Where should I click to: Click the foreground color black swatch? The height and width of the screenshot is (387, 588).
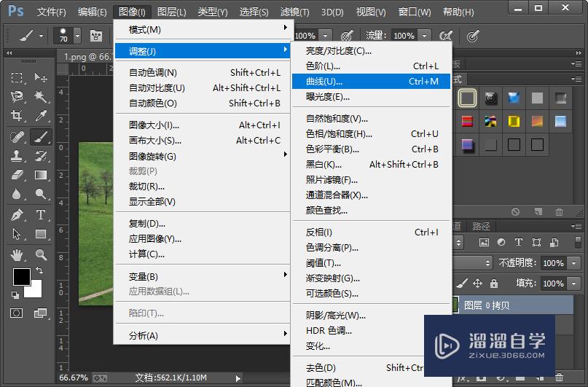click(21, 277)
